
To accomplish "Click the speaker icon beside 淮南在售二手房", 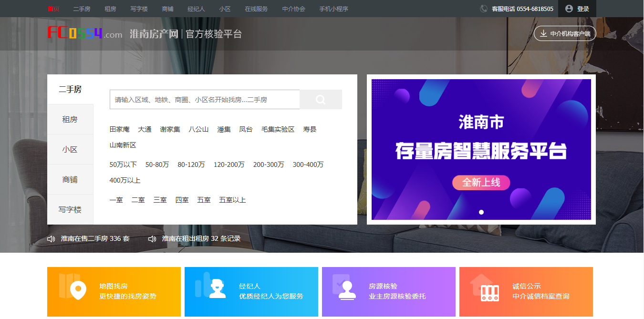I will [x=51, y=238].
